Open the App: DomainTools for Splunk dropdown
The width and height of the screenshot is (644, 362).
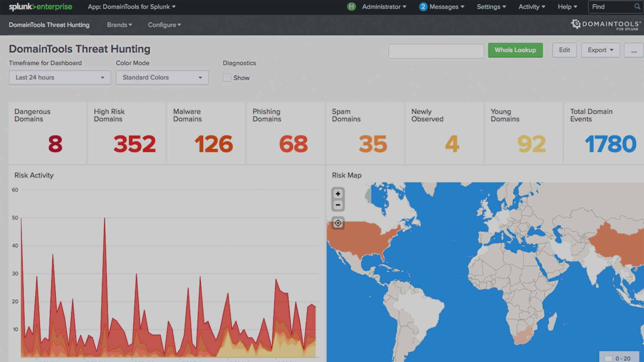coord(132,7)
